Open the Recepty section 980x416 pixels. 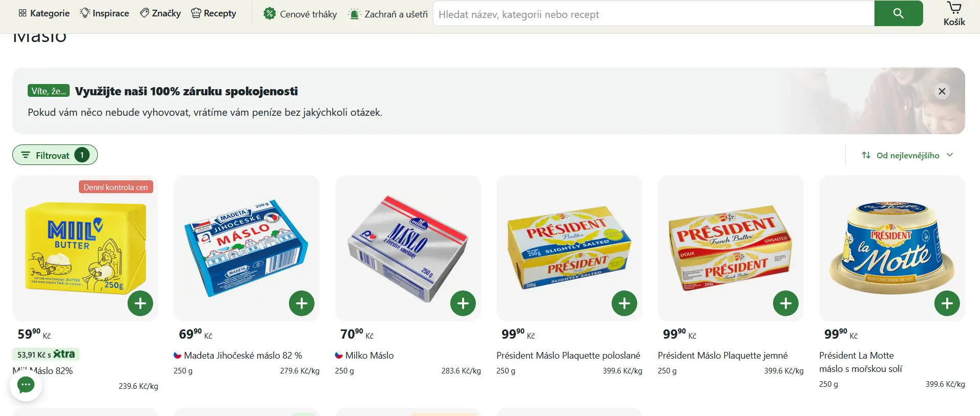pyautogui.click(x=214, y=13)
